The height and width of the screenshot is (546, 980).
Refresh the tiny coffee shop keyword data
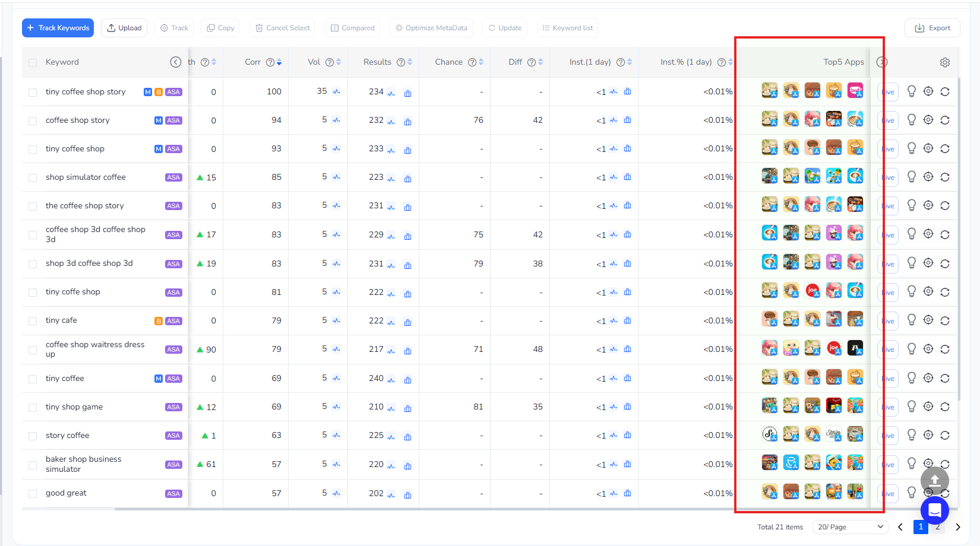(x=945, y=148)
